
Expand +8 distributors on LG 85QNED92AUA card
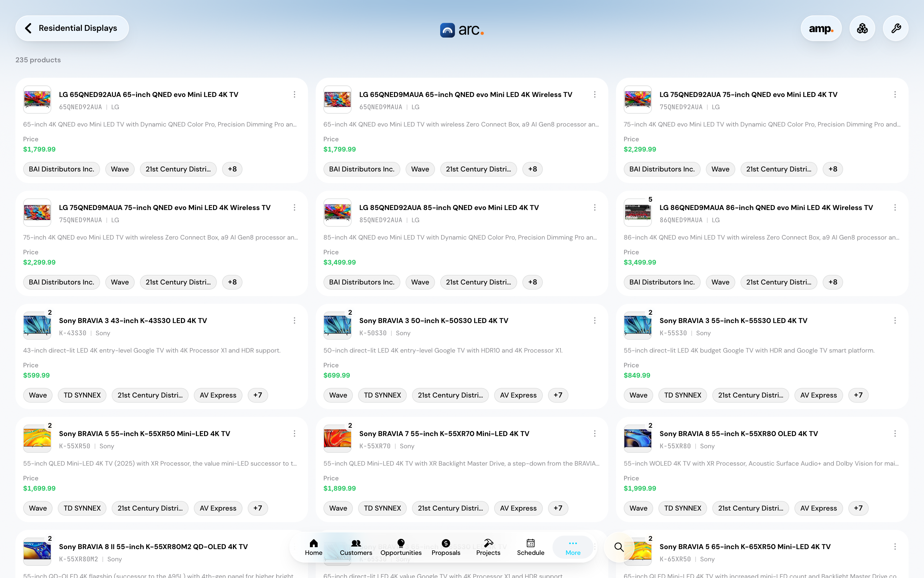532,282
